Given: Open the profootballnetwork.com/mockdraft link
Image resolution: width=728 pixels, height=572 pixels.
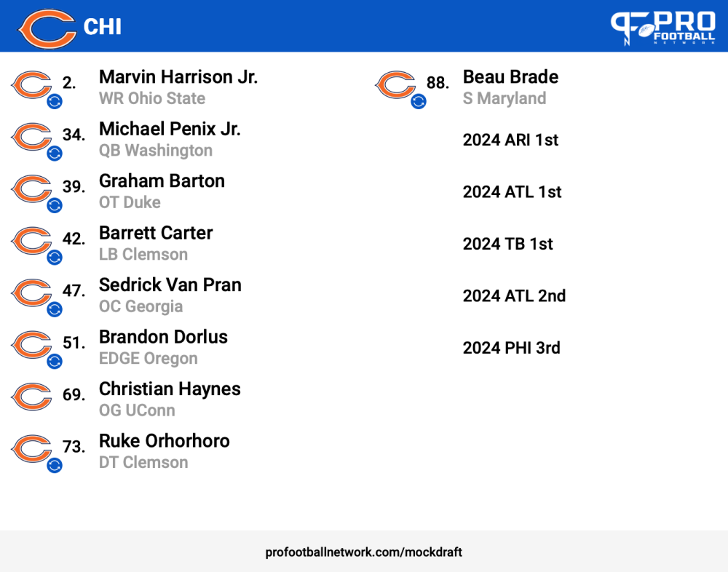Looking at the screenshot, I should [363, 552].
